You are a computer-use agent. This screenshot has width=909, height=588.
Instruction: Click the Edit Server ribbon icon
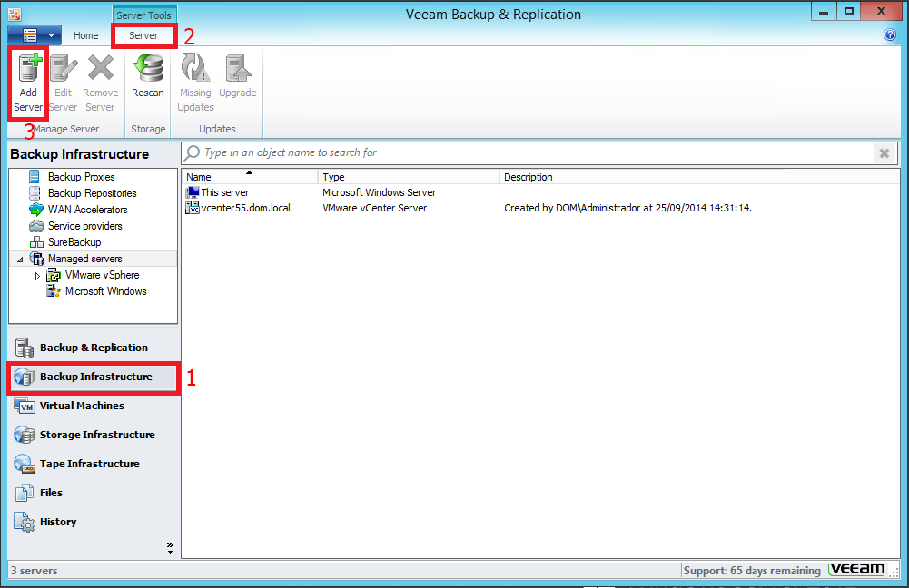(64, 83)
